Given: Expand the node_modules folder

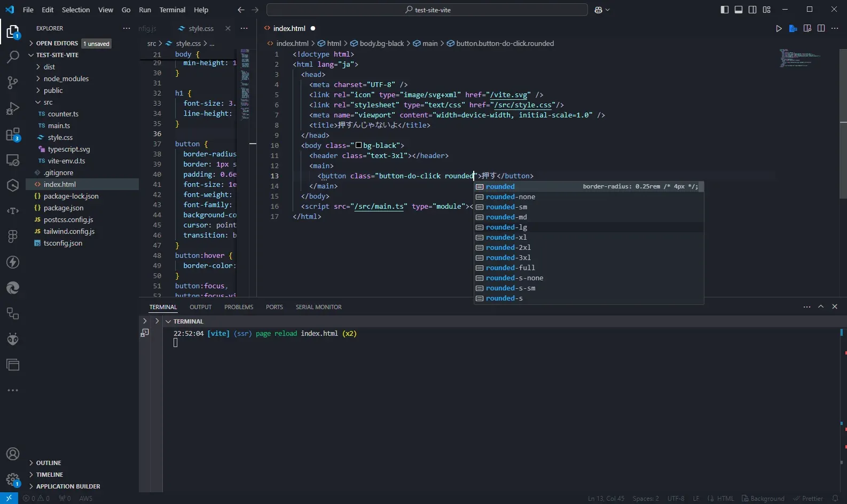Looking at the screenshot, I should coord(38,78).
